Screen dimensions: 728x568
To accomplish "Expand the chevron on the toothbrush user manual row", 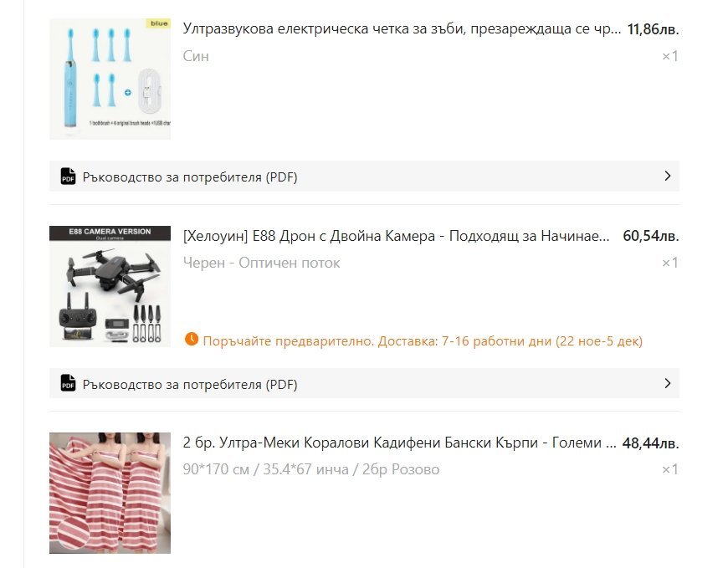I will [x=668, y=176].
